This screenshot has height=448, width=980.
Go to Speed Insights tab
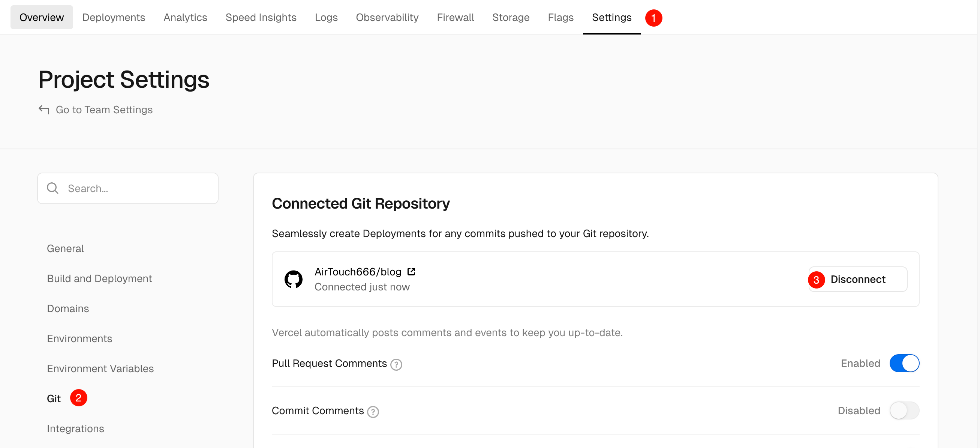[261, 18]
